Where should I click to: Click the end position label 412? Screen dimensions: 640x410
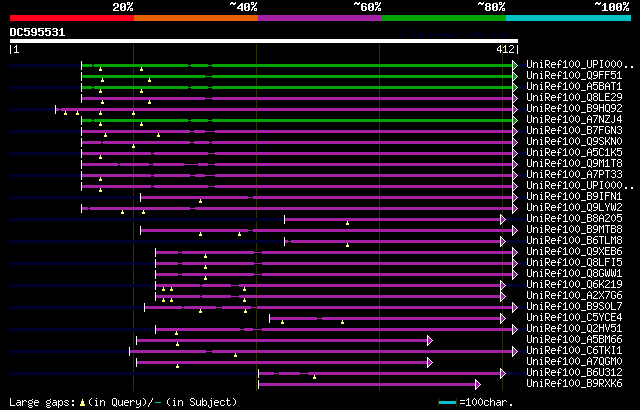[505, 49]
